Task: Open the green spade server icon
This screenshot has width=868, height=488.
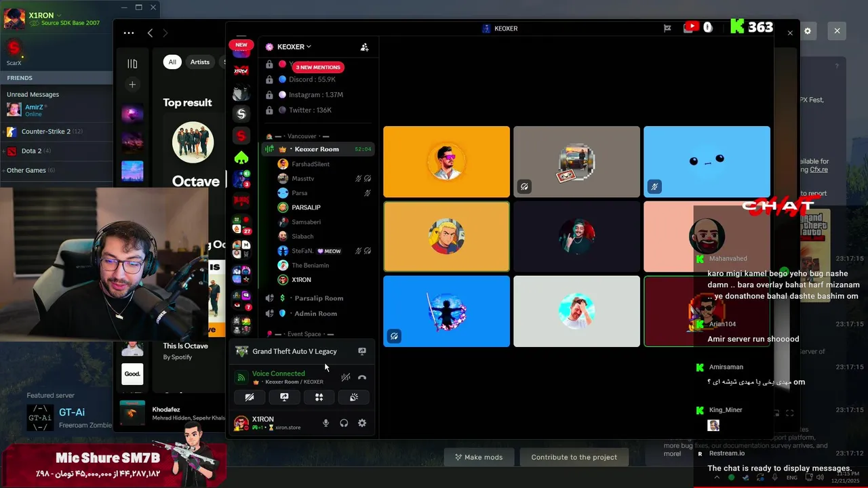Action: (x=241, y=157)
